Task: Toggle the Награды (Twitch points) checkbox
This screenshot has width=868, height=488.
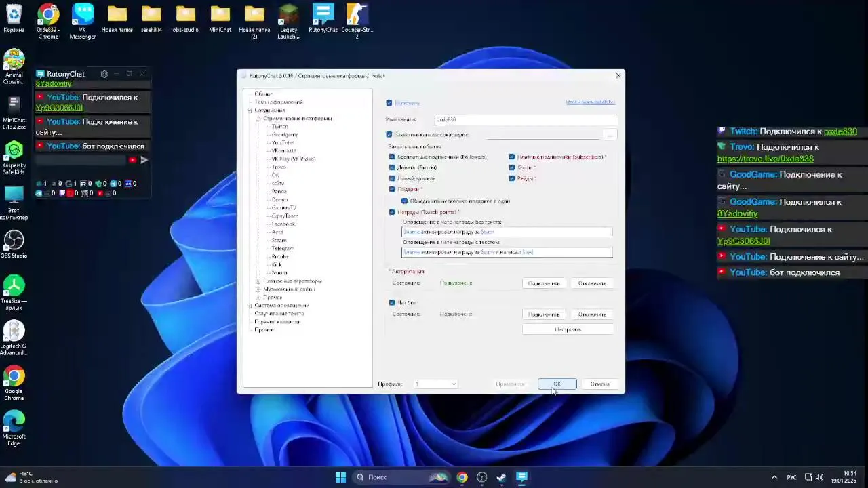Action: pyautogui.click(x=391, y=213)
